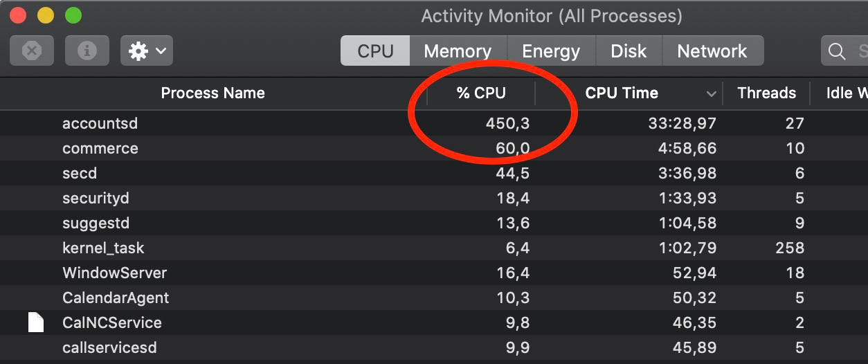Select the Disk tab
The width and height of the screenshot is (868, 364).
[x=629, y=51]
